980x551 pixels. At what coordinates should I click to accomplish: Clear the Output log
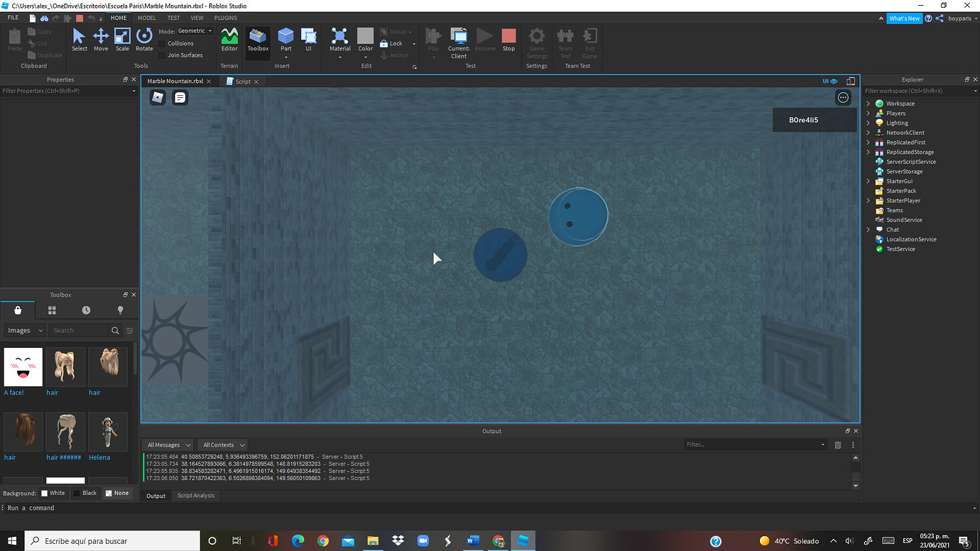coord(838,444)
